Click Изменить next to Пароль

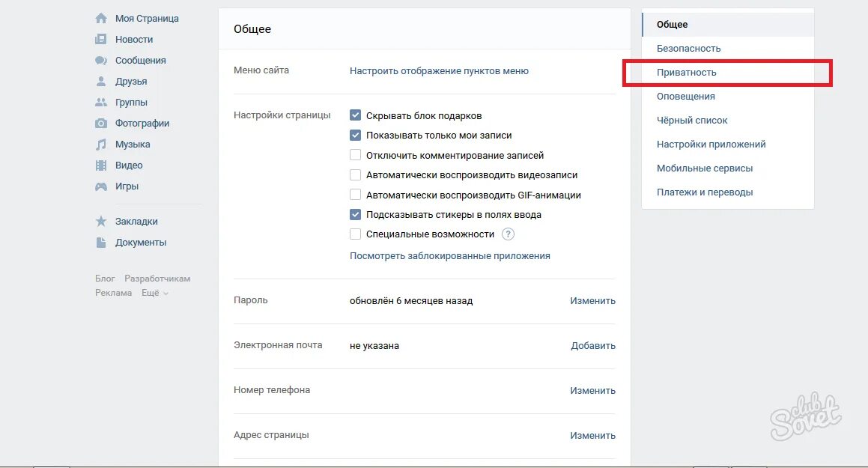click(593, 300)
